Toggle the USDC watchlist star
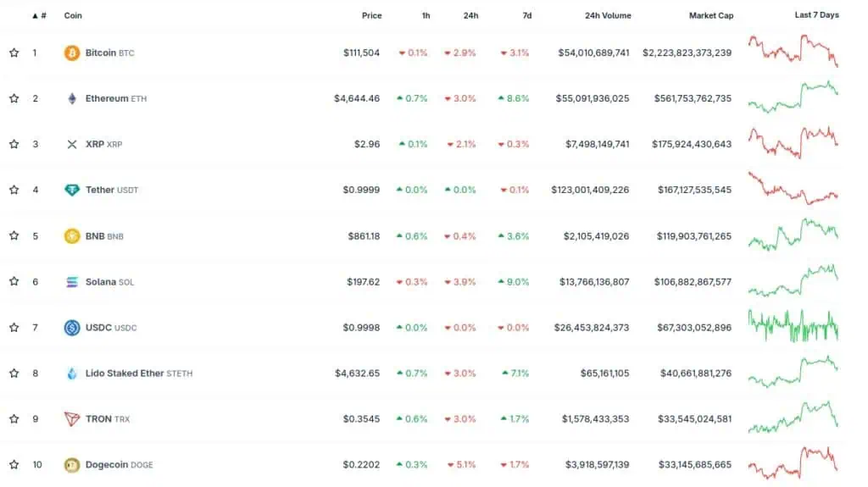The image size is (868, 487). pyautogui.click(x=14, y=327)
